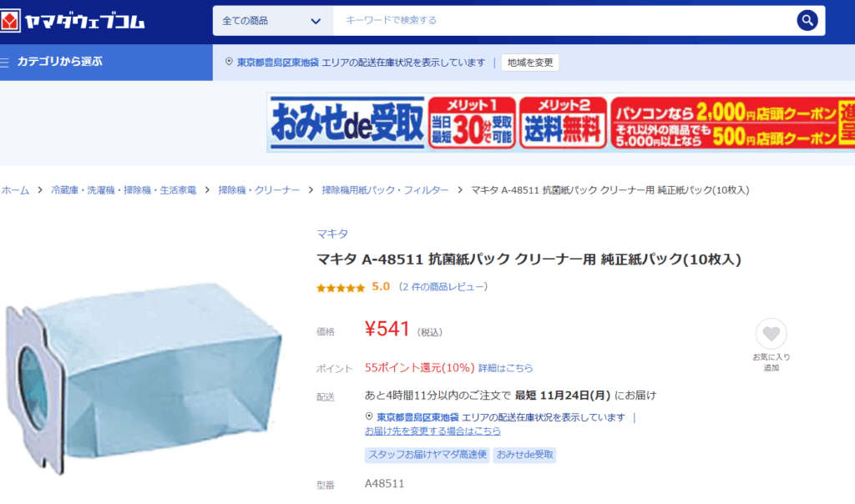This screenshot has height=504, width=855.
Task: Click the magnifier search button
Action: point(807,21)
